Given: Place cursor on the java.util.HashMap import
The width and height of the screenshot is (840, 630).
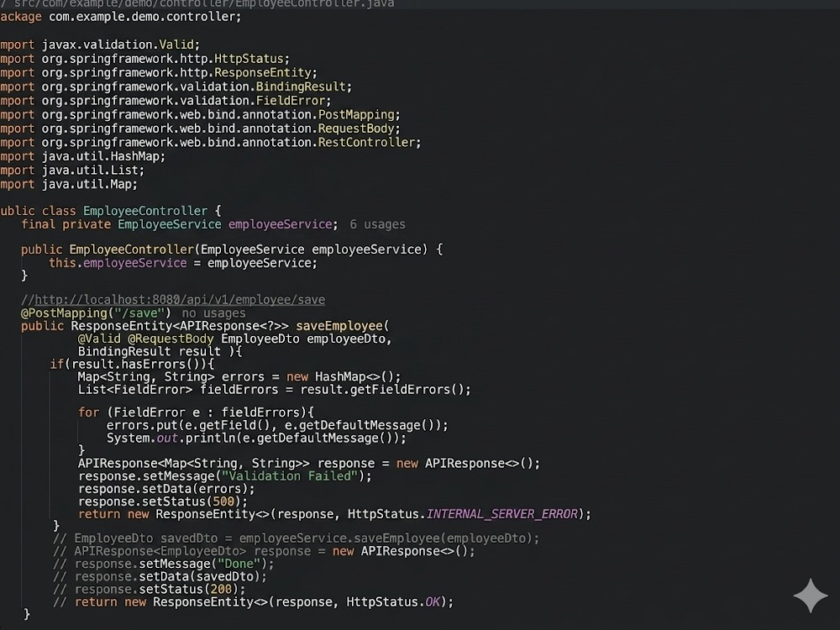Looking at the screenshot, I should [x=82, y=156].
